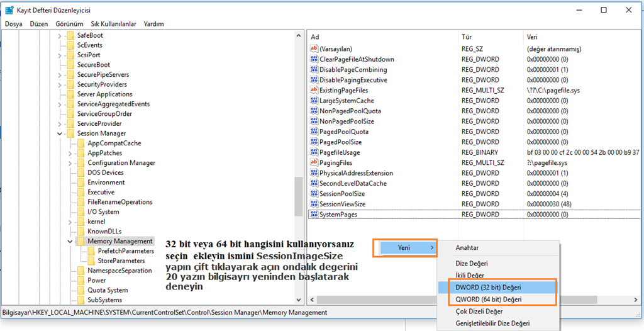Choose Çok Dizeli Değer option
The height and width of the screenshot is (331, 644).
coord(479,311)
